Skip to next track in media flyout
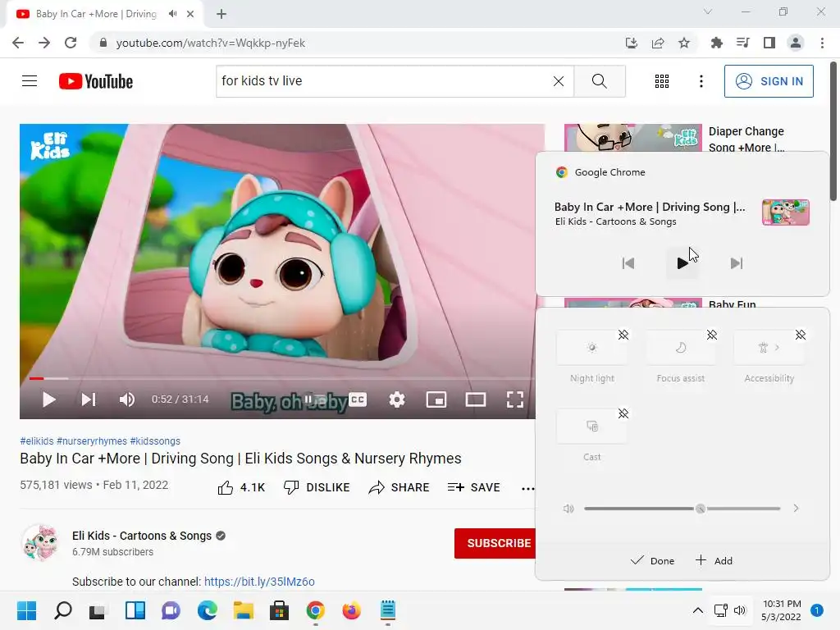The width and height of the screenshot is (840, 630). [x=736, y=263]
